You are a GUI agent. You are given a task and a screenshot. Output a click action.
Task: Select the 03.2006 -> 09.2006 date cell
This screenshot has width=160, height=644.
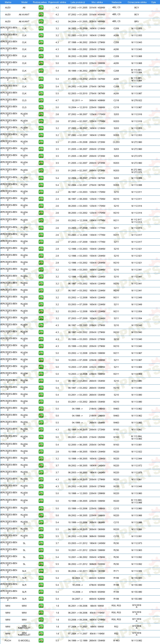coord(78,620)
